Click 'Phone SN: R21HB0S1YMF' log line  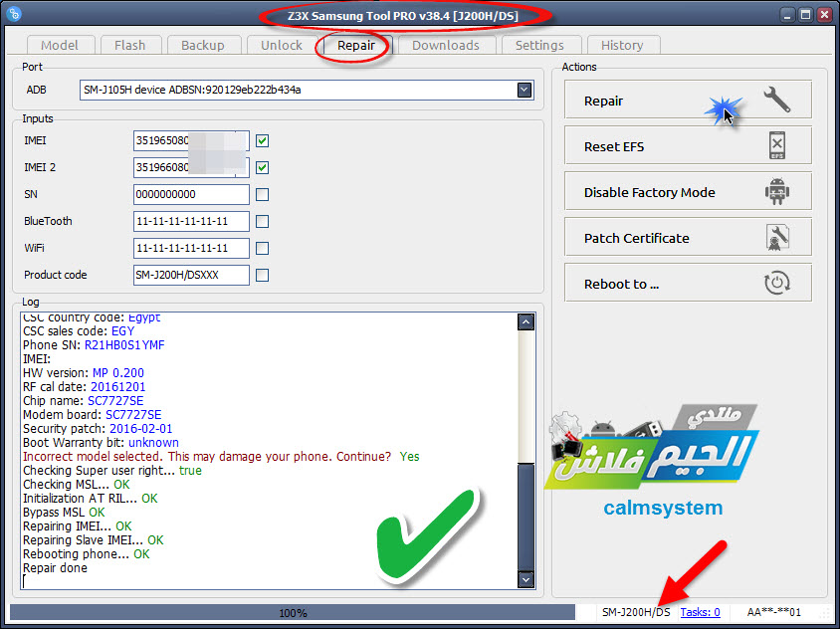pos(94,345)
